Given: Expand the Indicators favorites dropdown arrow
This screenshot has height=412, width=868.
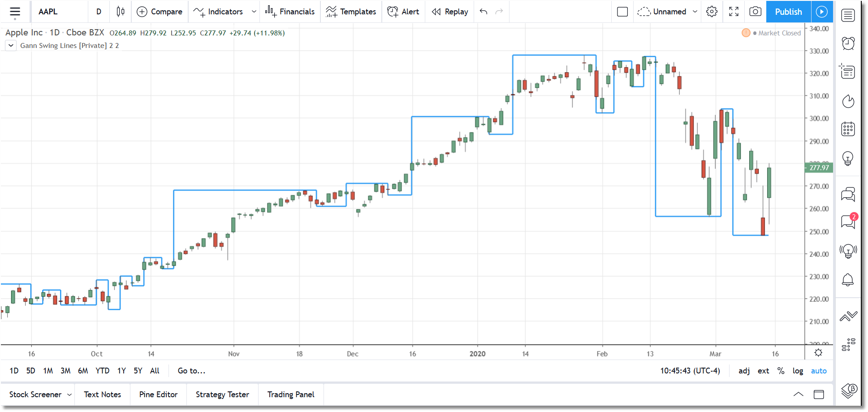Looking at the screenshot, I should [254, 12].
